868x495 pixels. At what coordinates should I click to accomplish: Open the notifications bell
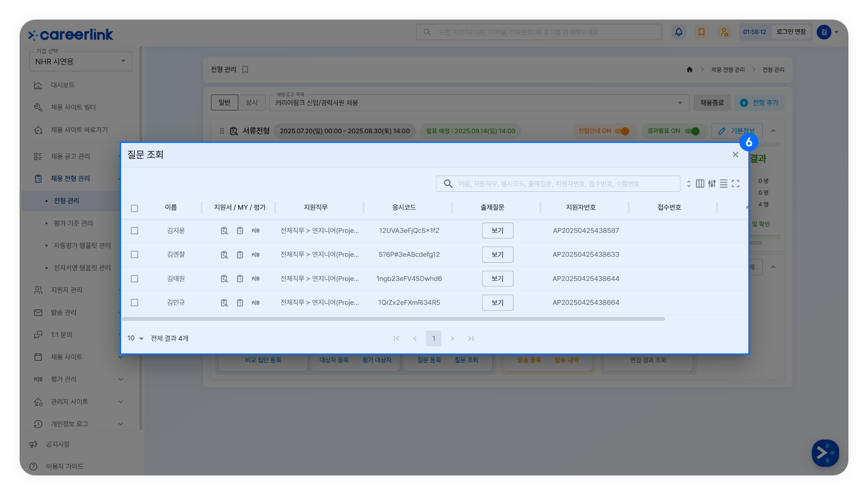coord(679,32)
